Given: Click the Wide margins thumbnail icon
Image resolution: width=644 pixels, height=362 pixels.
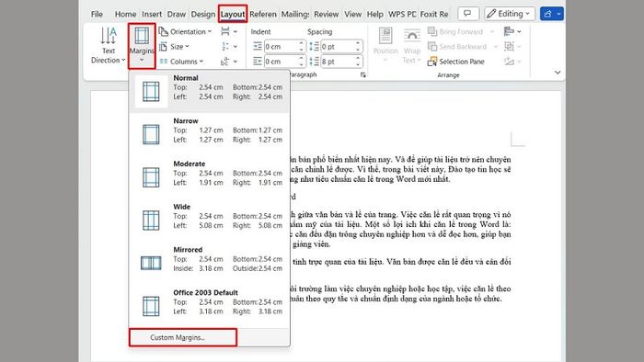Looking at the screenshot, I should [151, 221].
